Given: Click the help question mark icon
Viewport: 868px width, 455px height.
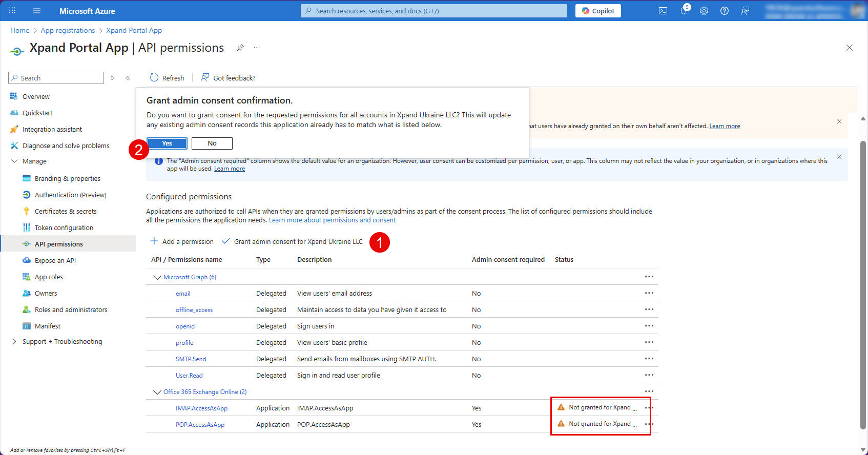Looking at the screenshot, I should (725, 11).
